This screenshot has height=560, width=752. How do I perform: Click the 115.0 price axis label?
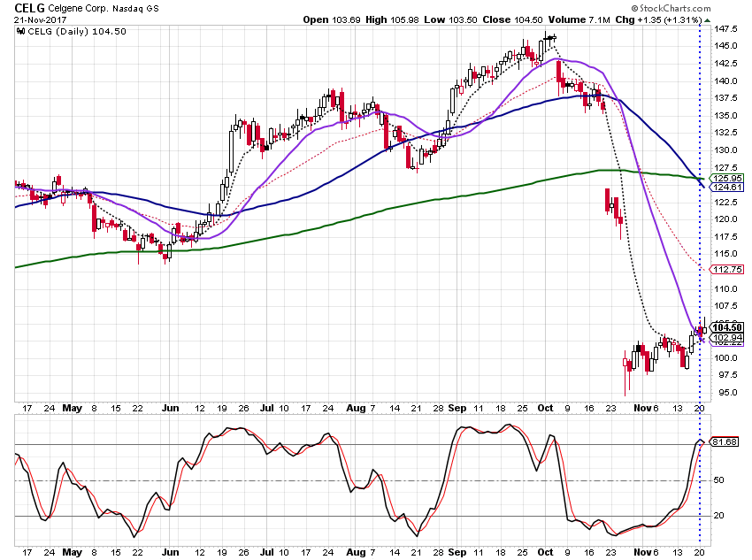(725, 254)
